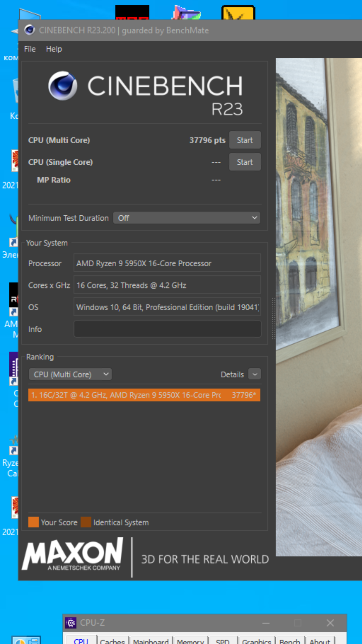Image resolution: width=362 pixels, height=644 pixels.
Task: Open Minimum Test Duration dropdown
Action: [x=187, y=218]
